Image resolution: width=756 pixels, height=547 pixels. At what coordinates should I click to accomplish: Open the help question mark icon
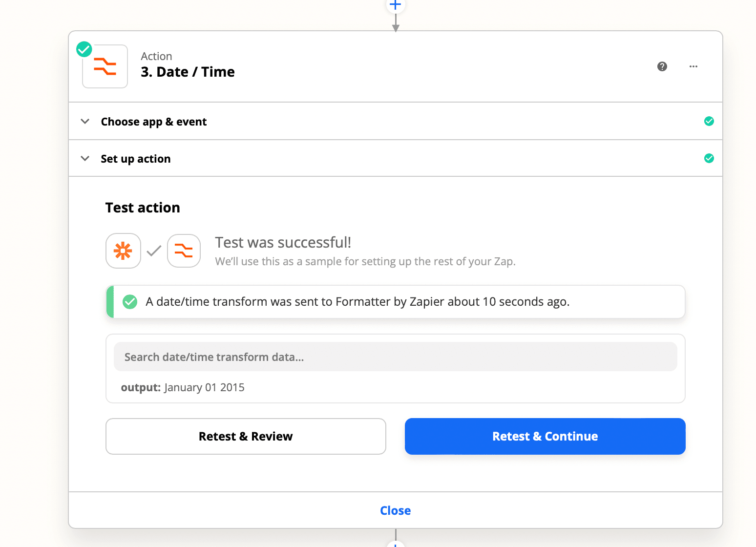pyautogui.click(x=662, y=66)
